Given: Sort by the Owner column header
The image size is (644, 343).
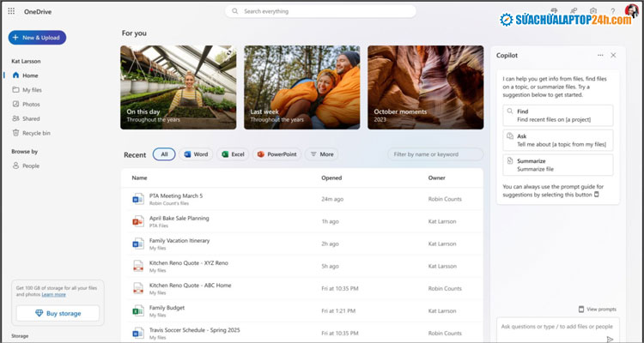Looking at the screenshot, I should [x=436, y=178].
